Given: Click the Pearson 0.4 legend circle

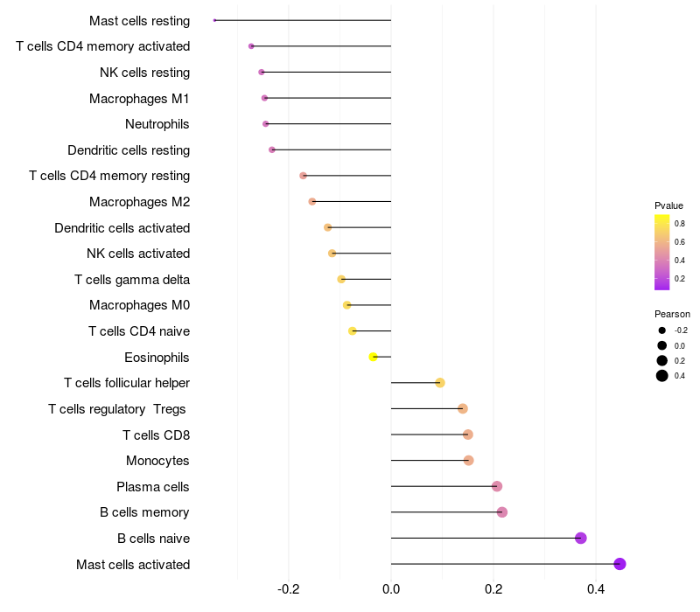Looking at the screenshot, I should click(662, 376).
